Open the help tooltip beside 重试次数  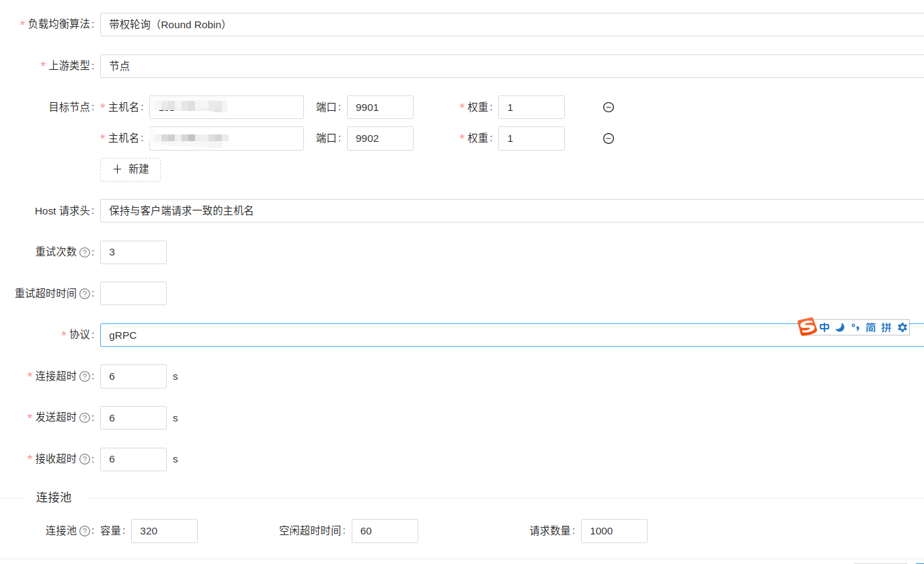coord(84,252)
